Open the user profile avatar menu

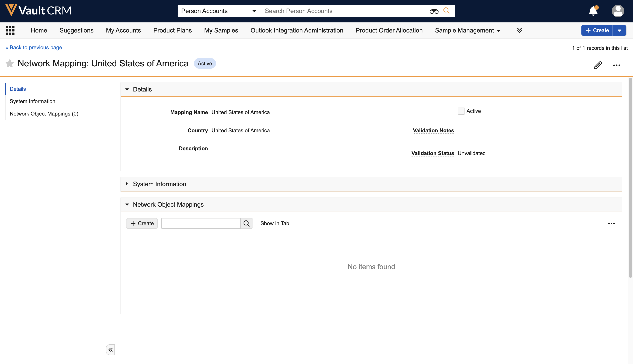point(617,11)
